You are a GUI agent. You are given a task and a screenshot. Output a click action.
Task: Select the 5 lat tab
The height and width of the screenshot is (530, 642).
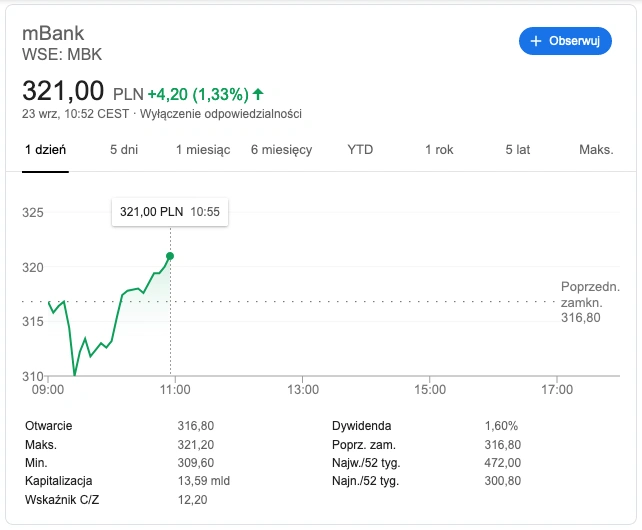(x=518, y=150)
